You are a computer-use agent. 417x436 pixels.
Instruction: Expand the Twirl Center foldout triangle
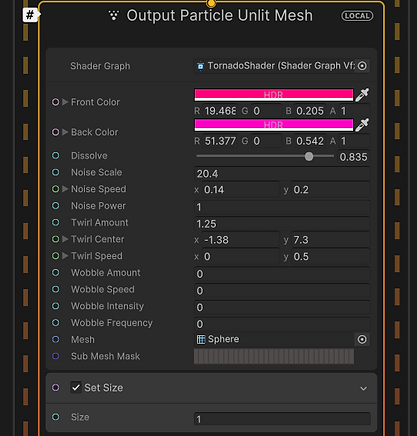click(x=65, y=239)
